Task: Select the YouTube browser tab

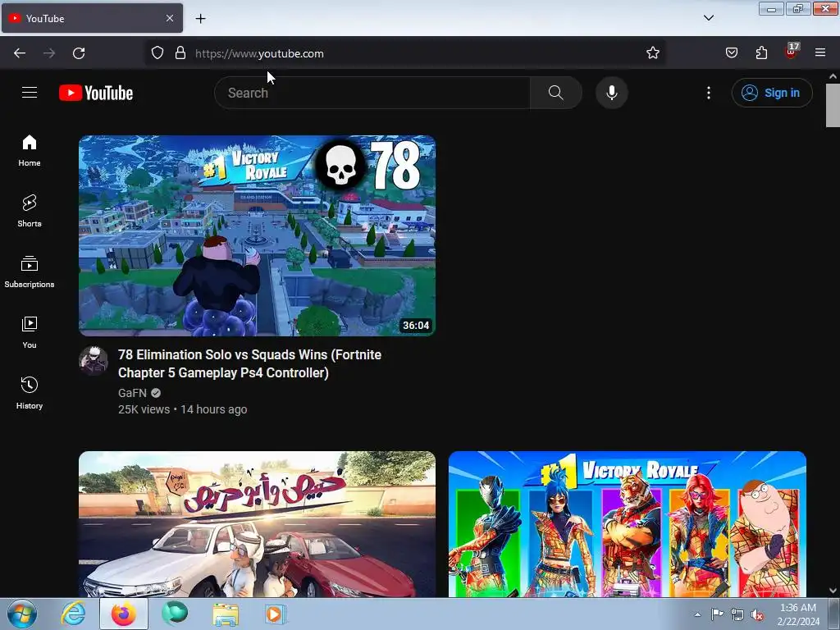Action: point(92,18)
